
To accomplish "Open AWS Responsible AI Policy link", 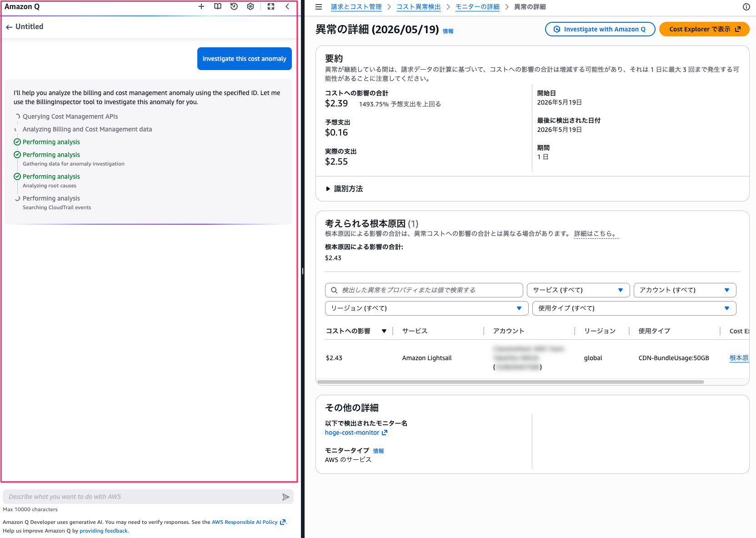I will coord(245,522).
